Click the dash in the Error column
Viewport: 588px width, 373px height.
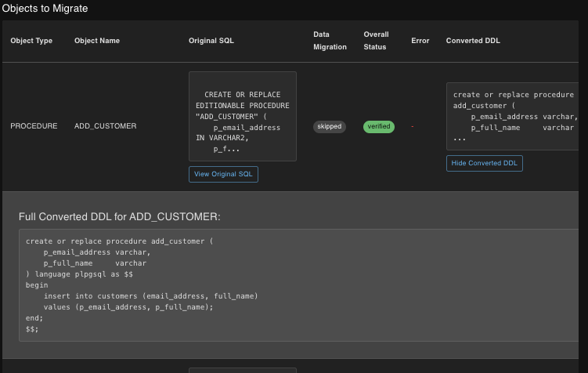413,126
